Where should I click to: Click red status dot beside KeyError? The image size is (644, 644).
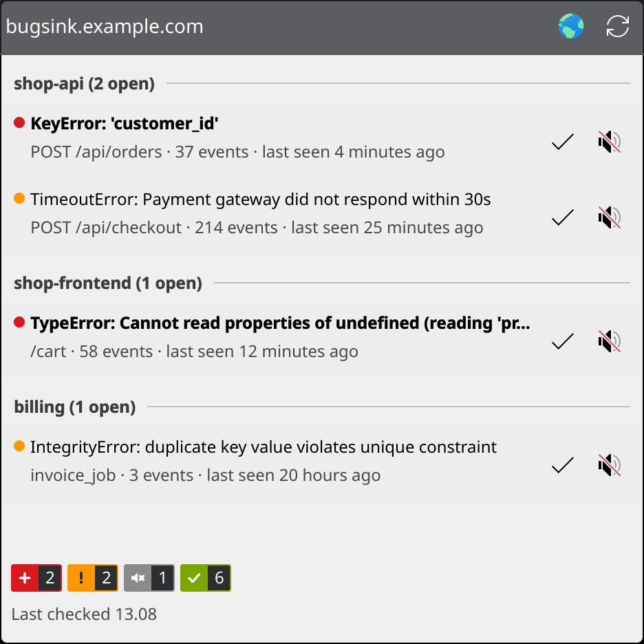[19, 122]
